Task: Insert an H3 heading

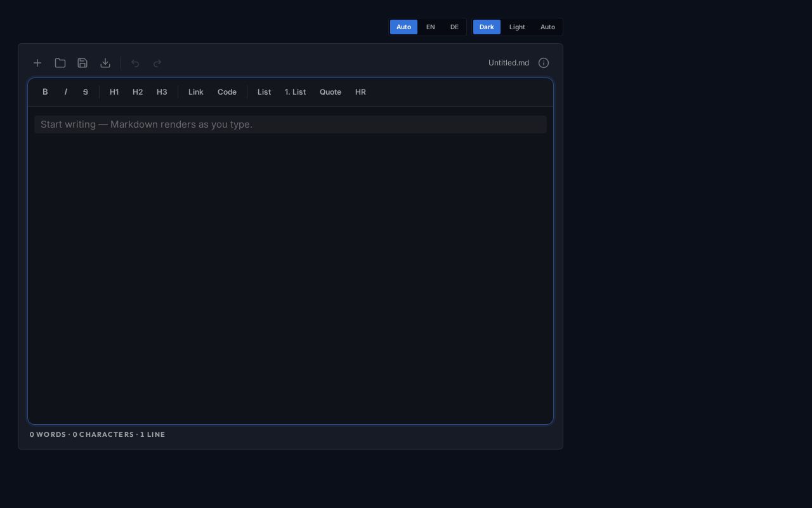Action: pyautogui.click(x=162, y=92)
